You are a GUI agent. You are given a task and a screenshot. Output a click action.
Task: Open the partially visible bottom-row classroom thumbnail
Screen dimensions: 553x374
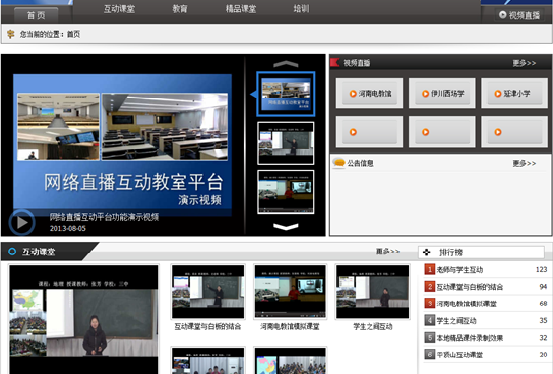click(x=208, y=361)
